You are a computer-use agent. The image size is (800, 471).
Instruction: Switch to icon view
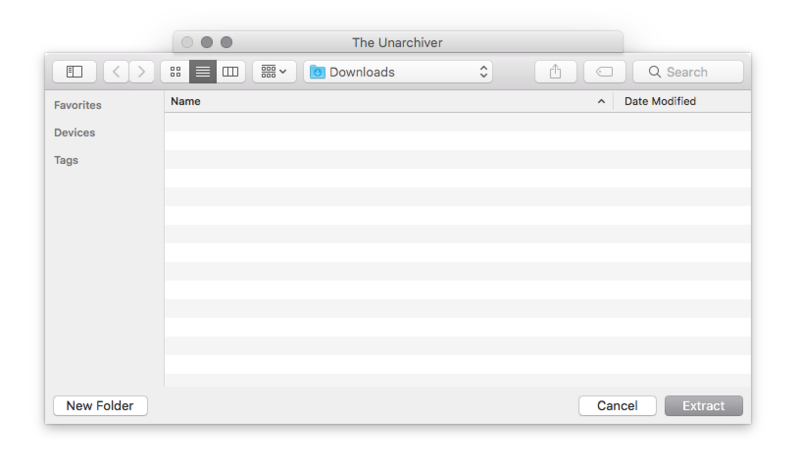coord(175,72)
